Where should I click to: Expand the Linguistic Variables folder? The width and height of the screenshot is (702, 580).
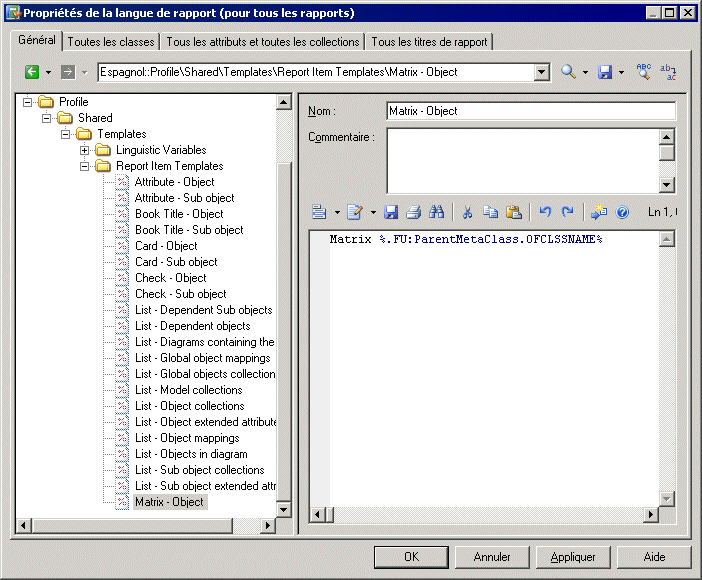84,150
